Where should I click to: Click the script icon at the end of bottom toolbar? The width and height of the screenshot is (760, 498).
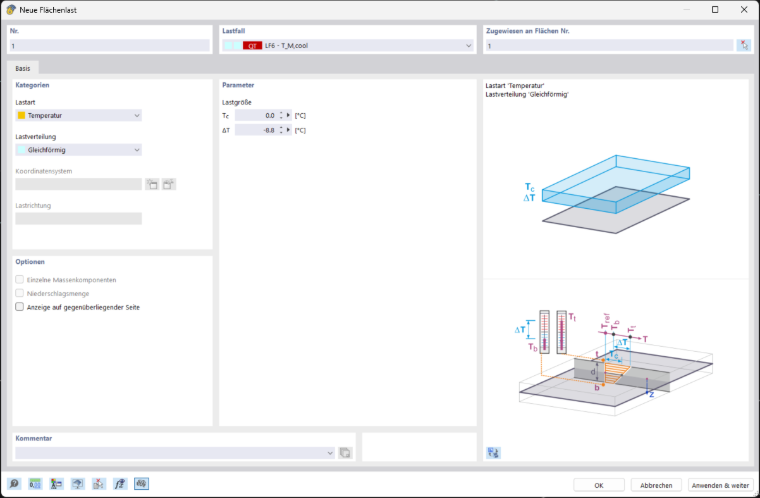click(x=141, y=483)
